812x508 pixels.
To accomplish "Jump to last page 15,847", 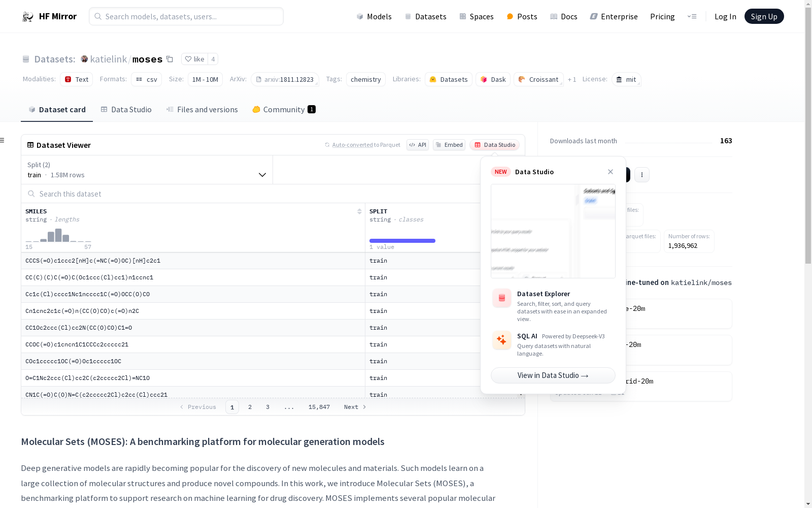I will [x=319, y=407].
